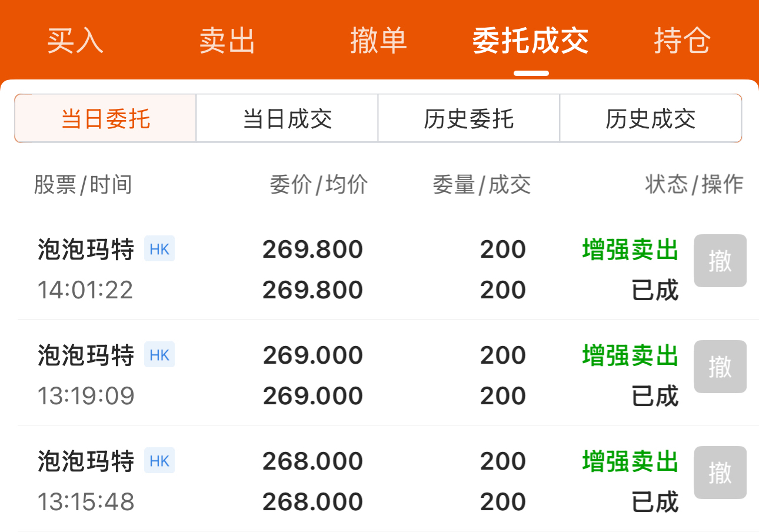Tap HK badge on 13:15:48 order
The image size is (759, 532).
[x=159, y=461]
